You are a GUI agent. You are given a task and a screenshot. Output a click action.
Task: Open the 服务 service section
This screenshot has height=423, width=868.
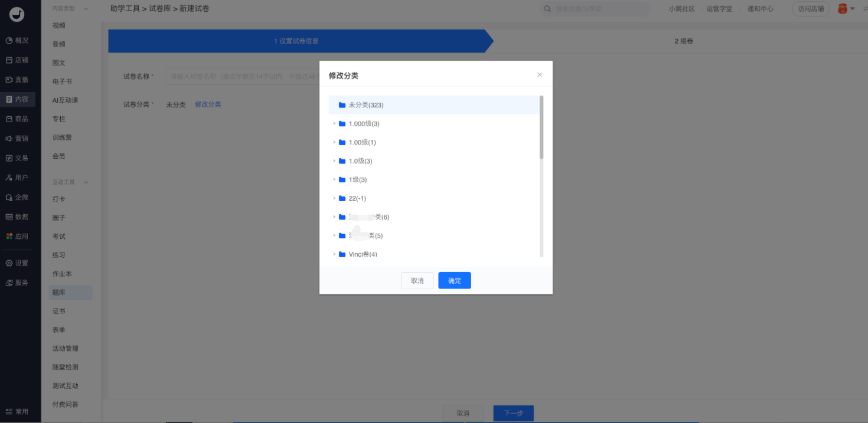17,283
